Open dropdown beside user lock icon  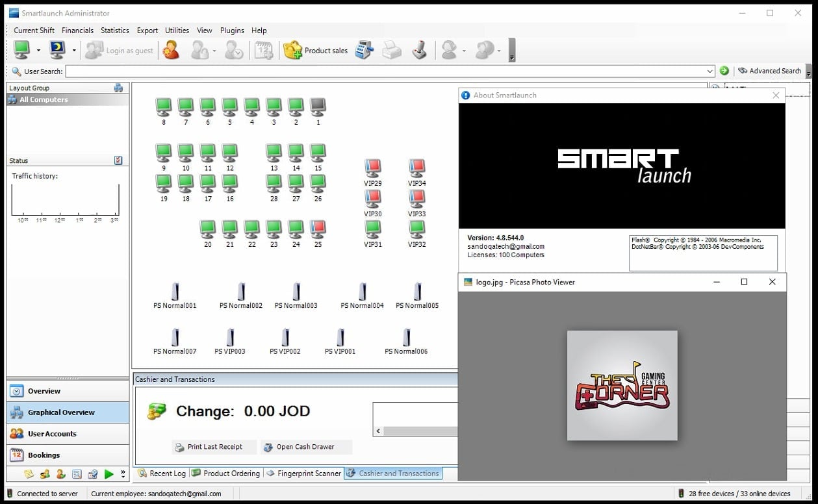(x=214, y=51)
